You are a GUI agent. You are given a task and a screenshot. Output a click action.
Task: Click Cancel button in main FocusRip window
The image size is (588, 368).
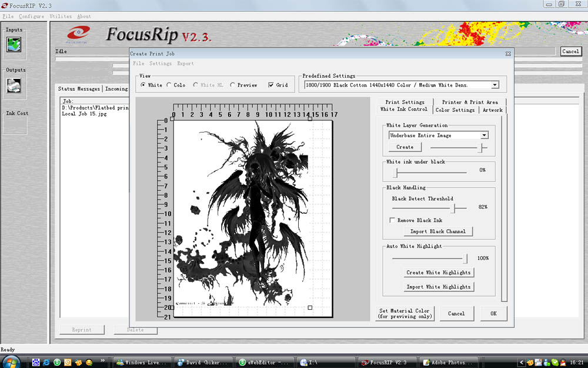(571, 51)
